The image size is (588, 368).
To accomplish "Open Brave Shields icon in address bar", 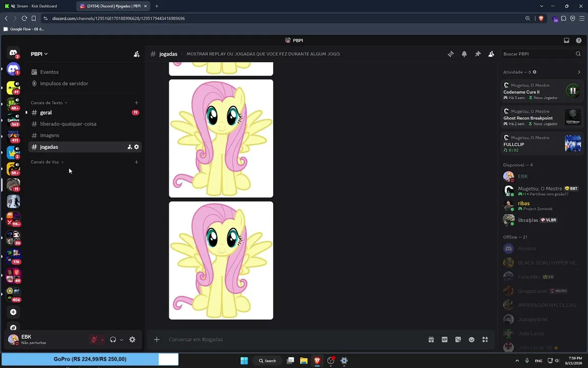I will [x=541, y=18].
